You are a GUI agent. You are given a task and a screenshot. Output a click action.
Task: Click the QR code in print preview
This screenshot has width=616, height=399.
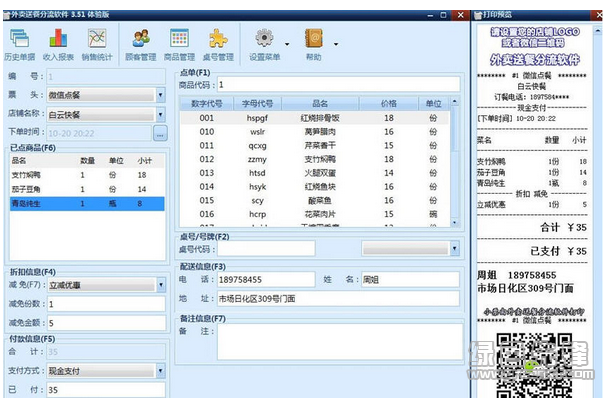coord(534,365)
